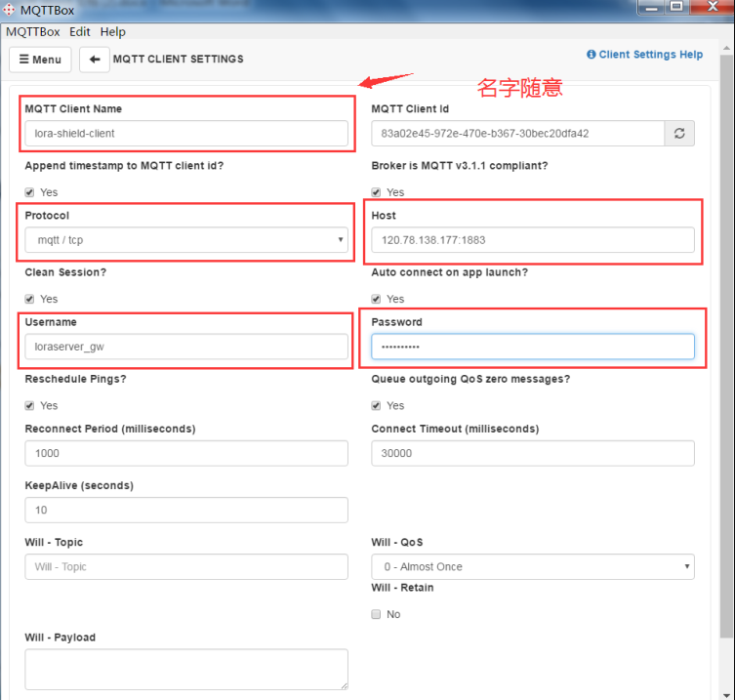Open the Client Settings Help link
Image resolution: width=735 pixels, height=700 pixels.
click(644, 55)
